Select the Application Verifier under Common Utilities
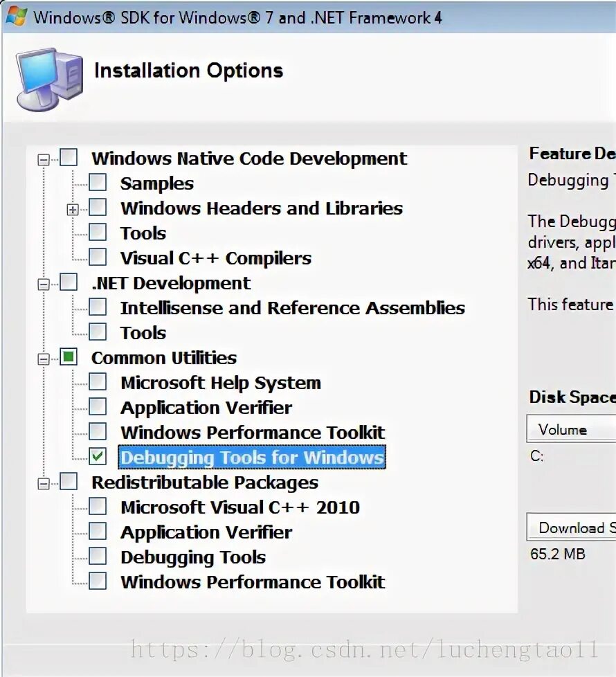Screen dimensions: 616x677 pyautogui.click(x=206, y=408)
